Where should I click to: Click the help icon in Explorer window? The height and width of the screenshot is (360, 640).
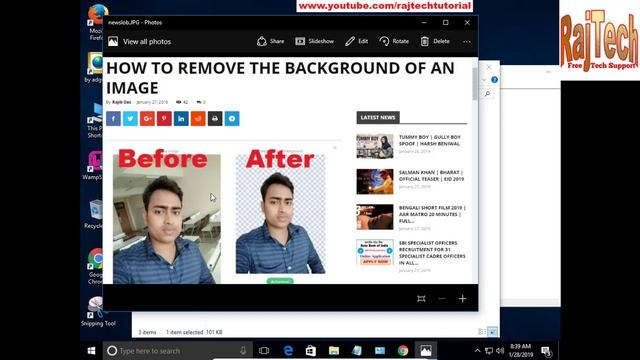[x=494, y=80]
